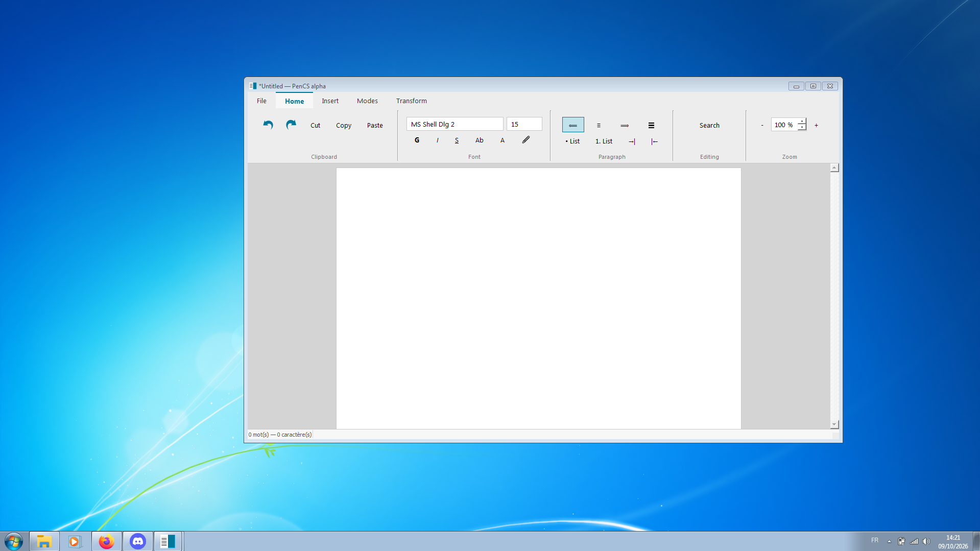
Task: Open the MS Shell Dlg 2 font box
Action: [455, 124]
